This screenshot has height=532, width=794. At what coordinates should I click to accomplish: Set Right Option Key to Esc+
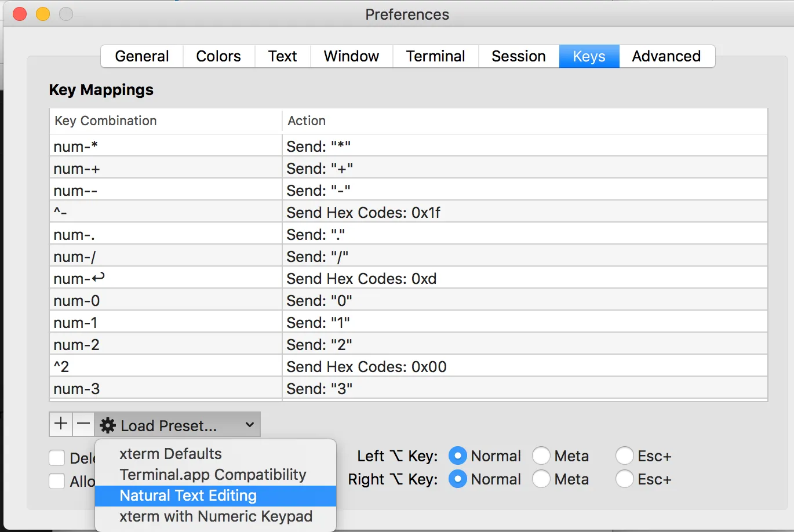(x=625, y=479)
